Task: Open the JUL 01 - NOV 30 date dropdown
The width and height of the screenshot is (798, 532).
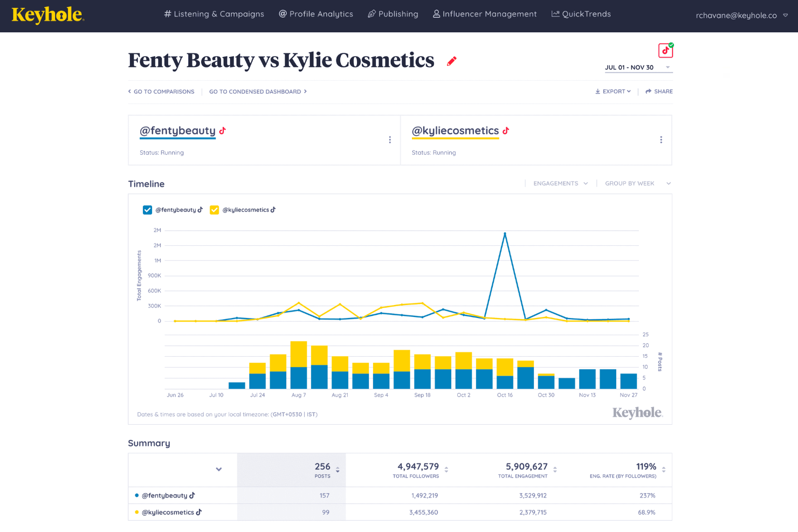Action: tap(638, 68)
